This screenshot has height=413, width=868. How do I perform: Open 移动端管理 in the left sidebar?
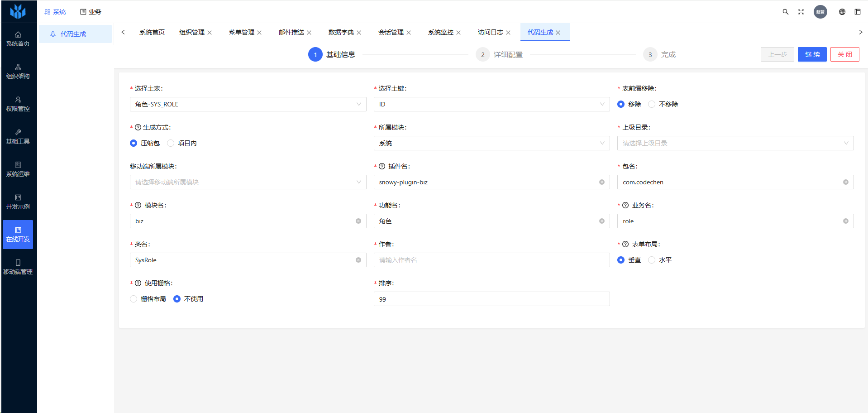18,267
